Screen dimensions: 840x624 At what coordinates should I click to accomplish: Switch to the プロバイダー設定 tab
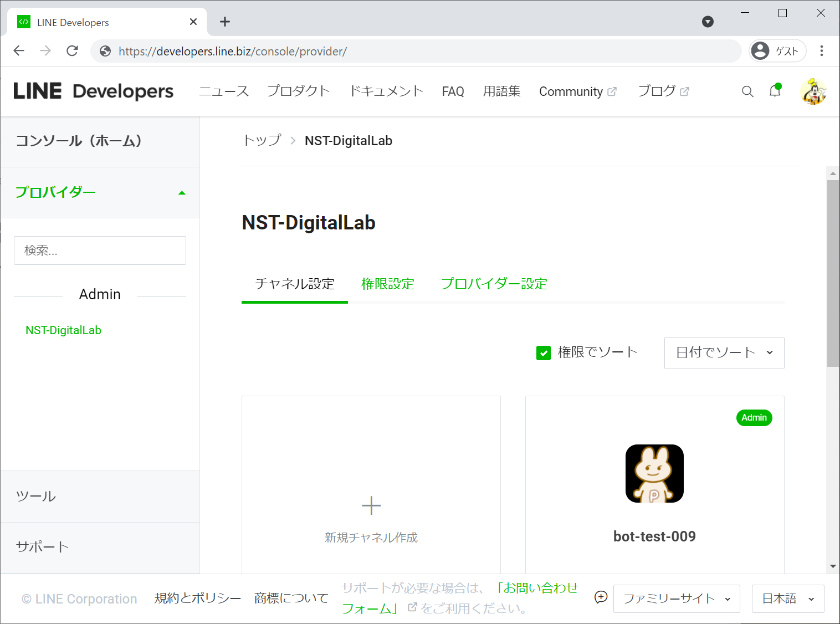pos(494,284)
